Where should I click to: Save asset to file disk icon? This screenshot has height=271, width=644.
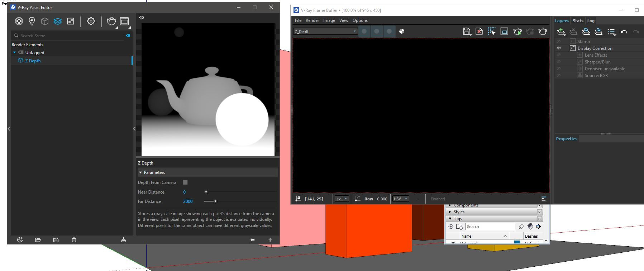(x=56, y=240)
